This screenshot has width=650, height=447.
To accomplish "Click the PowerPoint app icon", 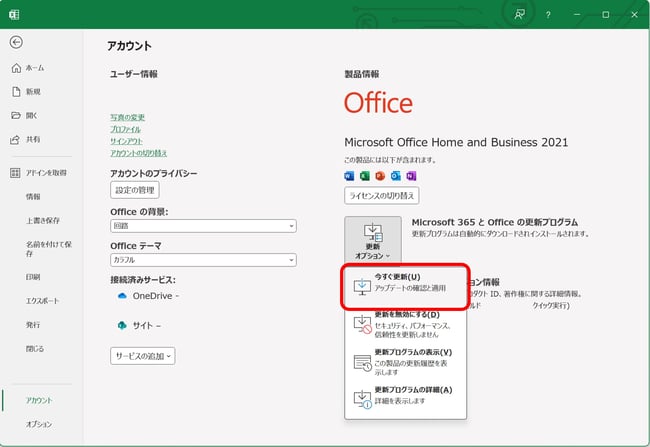I will 380,176.
